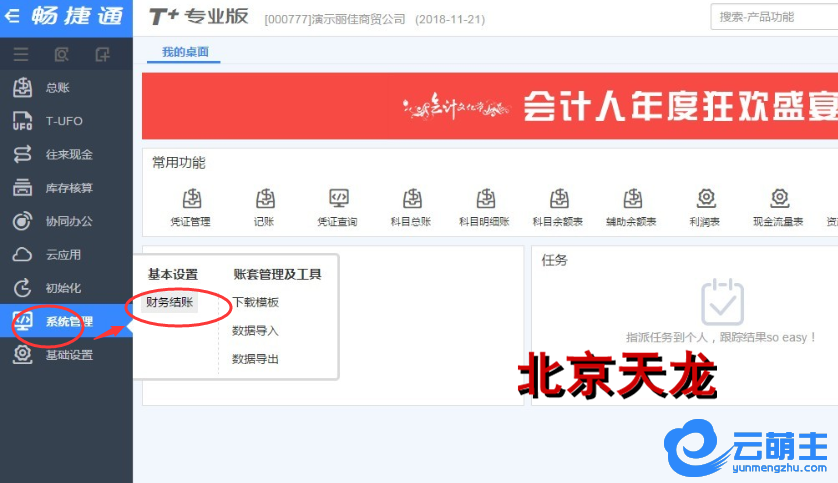Open the 凭证查询 shortcut icon
The width and height of the screenshot is (838, 483).
(x=338, y=199)
